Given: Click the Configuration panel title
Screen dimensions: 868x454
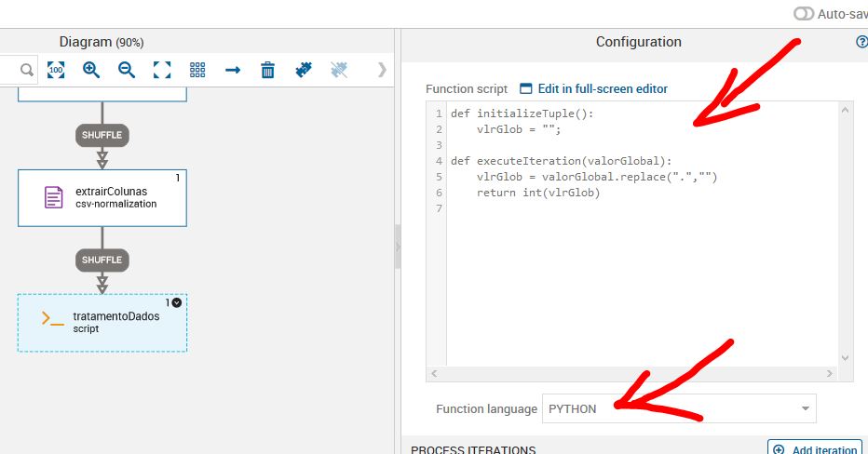Looking at the screenshot, I should pos(638,42).
